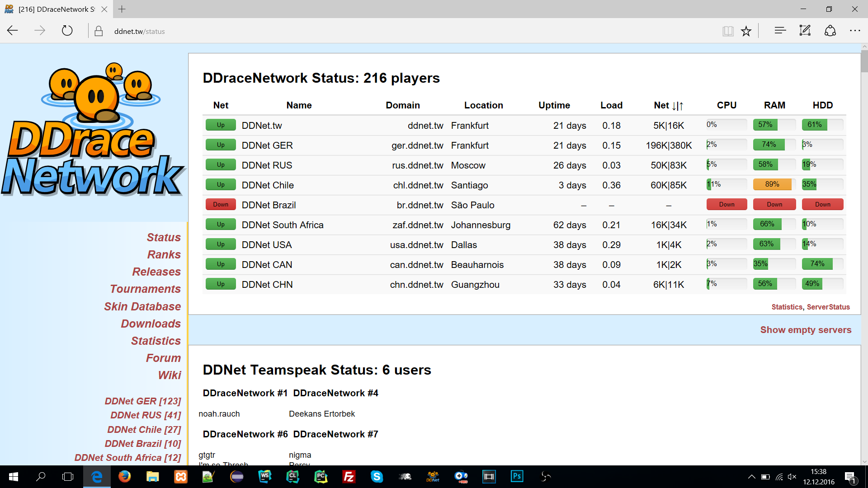Click the back arrow in browser
The image size is (868, 488).
pos(13,31)
